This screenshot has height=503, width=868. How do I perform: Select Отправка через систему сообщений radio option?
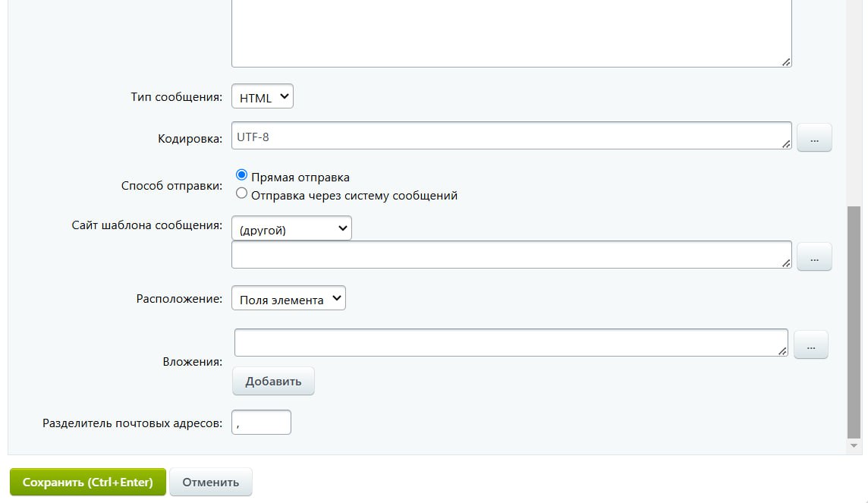242,193
